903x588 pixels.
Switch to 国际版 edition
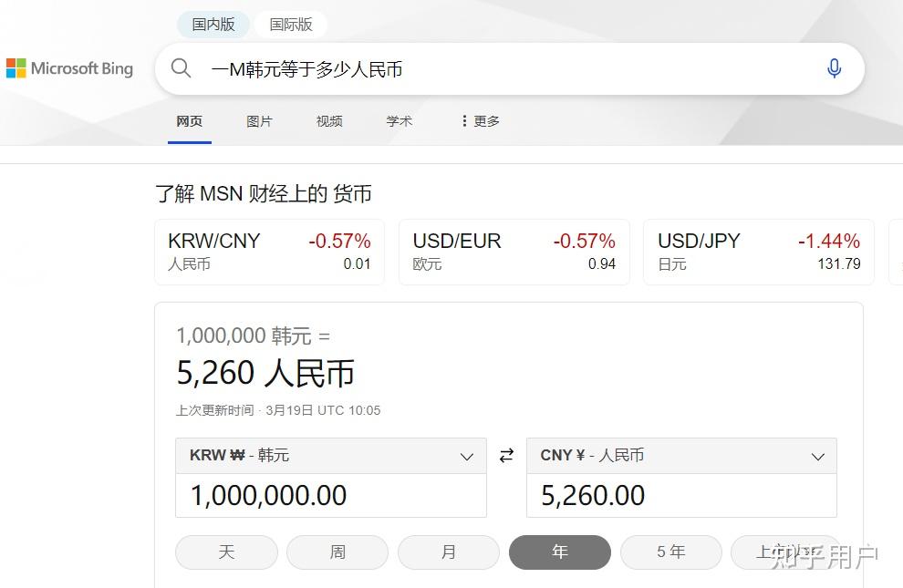[291, 25]
